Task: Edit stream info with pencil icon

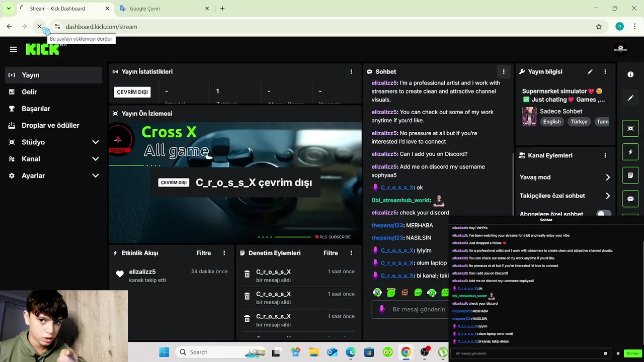Action: tap(590, 72)
